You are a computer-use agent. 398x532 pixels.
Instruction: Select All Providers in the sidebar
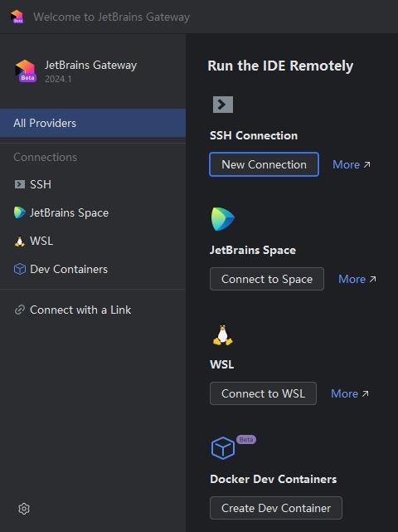(x=93, y=123)
